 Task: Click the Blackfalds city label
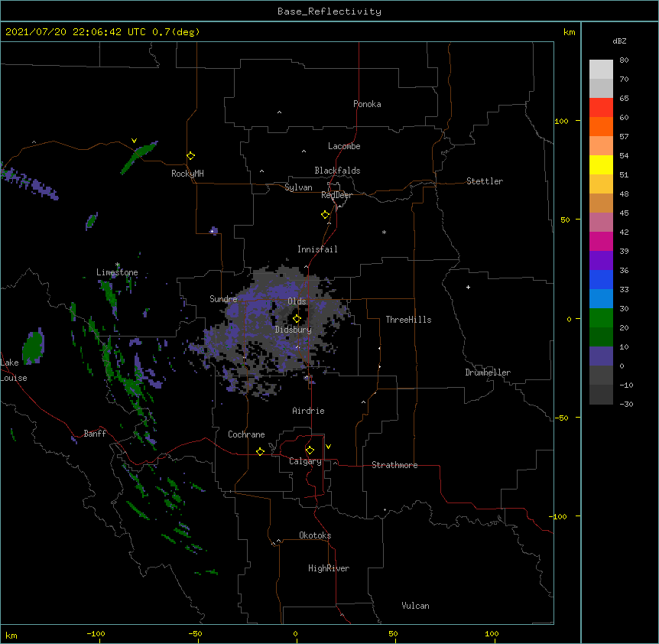pos(337,171)
